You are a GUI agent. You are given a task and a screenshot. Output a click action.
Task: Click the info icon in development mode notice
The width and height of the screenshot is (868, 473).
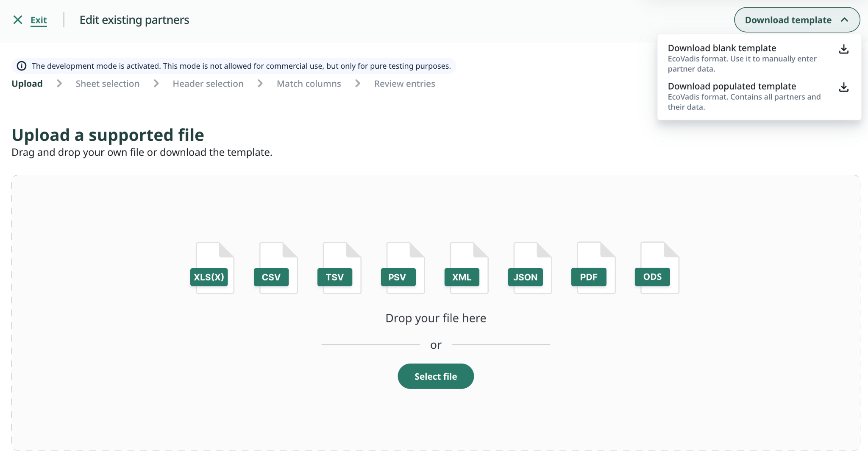pyautogui.click(x=22, y=66)
